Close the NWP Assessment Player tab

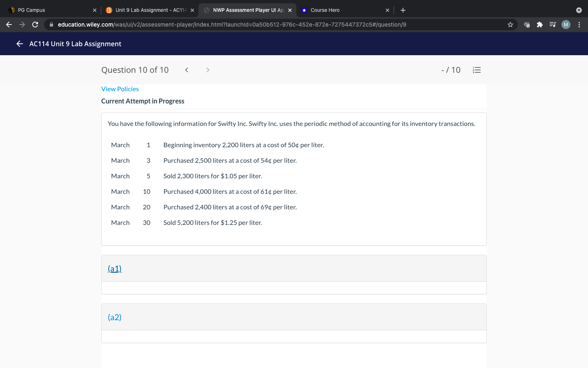point(290,10)
